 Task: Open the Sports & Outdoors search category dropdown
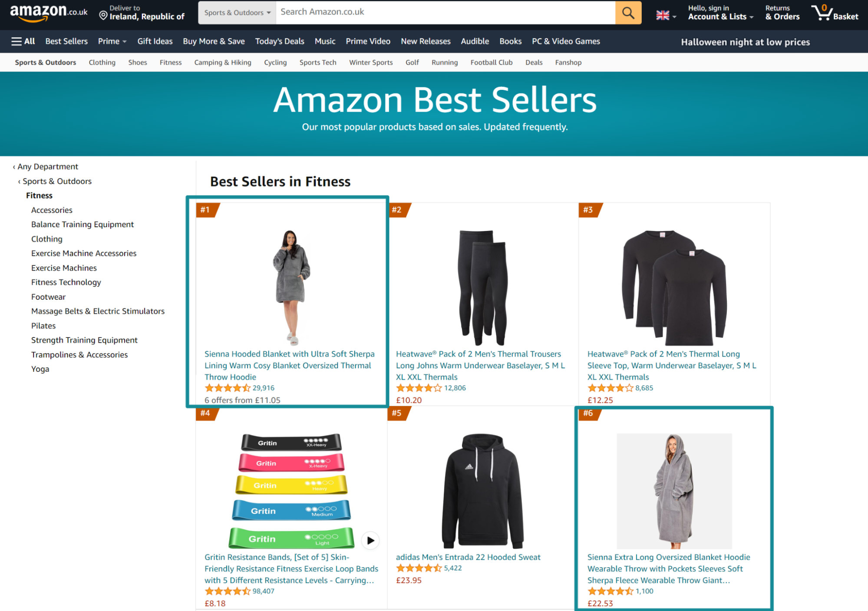coord(237,13)
